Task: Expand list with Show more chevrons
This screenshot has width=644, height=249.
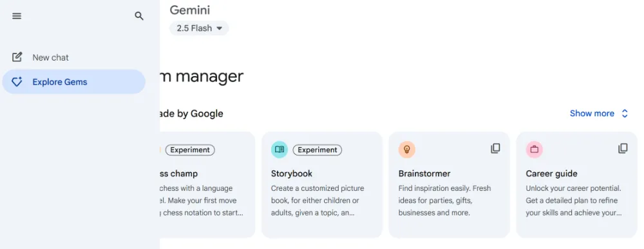Action: [x=625, y=114]
